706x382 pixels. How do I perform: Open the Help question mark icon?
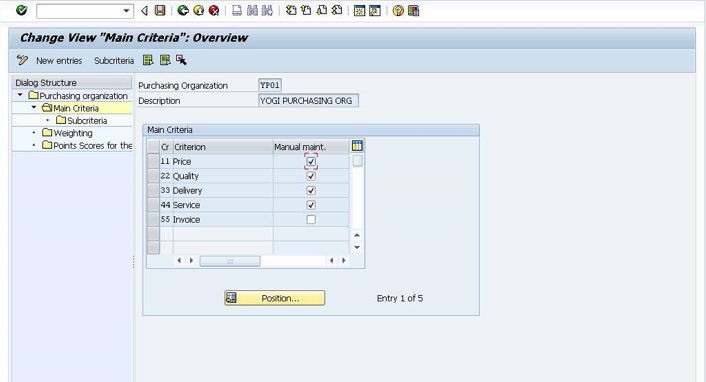click(398, 10)
